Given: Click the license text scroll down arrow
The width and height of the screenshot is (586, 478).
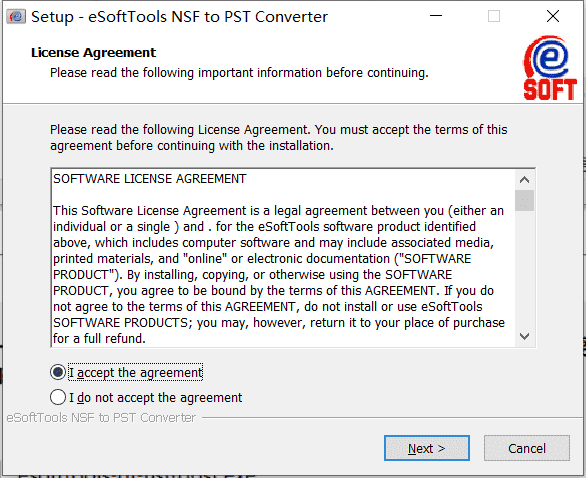Looking at the screenshot, I should (x=524, y=336).
